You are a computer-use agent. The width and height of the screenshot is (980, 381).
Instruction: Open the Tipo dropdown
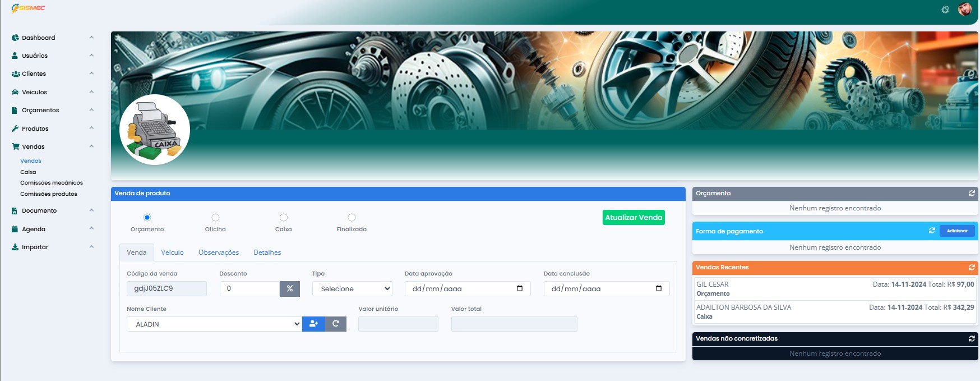click(352, 288)
